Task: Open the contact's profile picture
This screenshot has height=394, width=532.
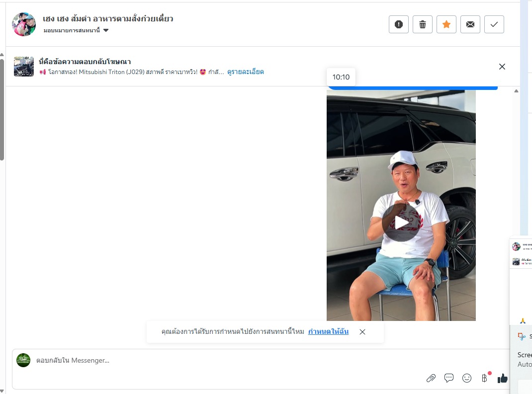Action: (x=24, y=24)
